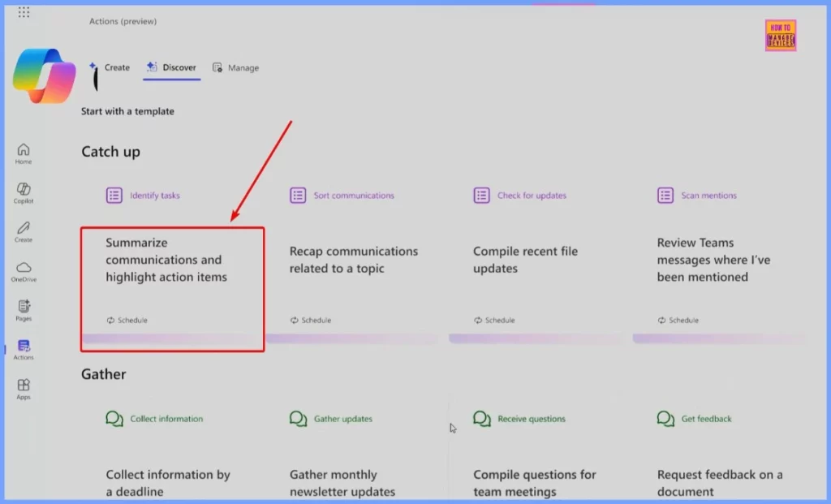Select Review Teams messages where I've been mentioned

tap(713, 260)
